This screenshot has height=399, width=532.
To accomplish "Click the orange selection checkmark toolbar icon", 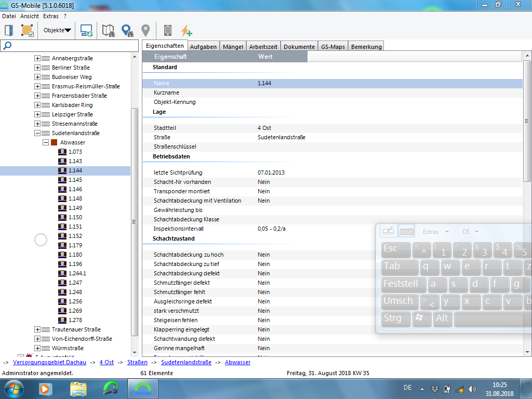I will [27, 30].
